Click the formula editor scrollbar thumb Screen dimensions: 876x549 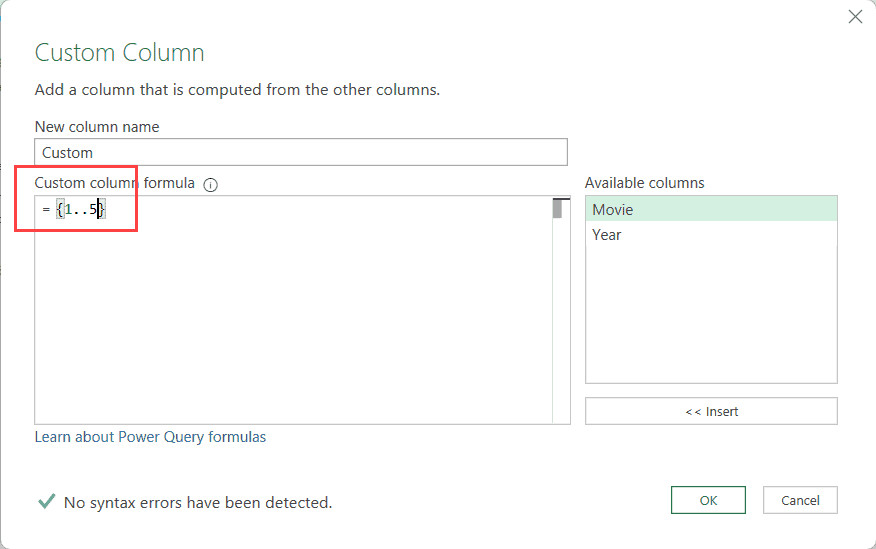tap(557, 208)
